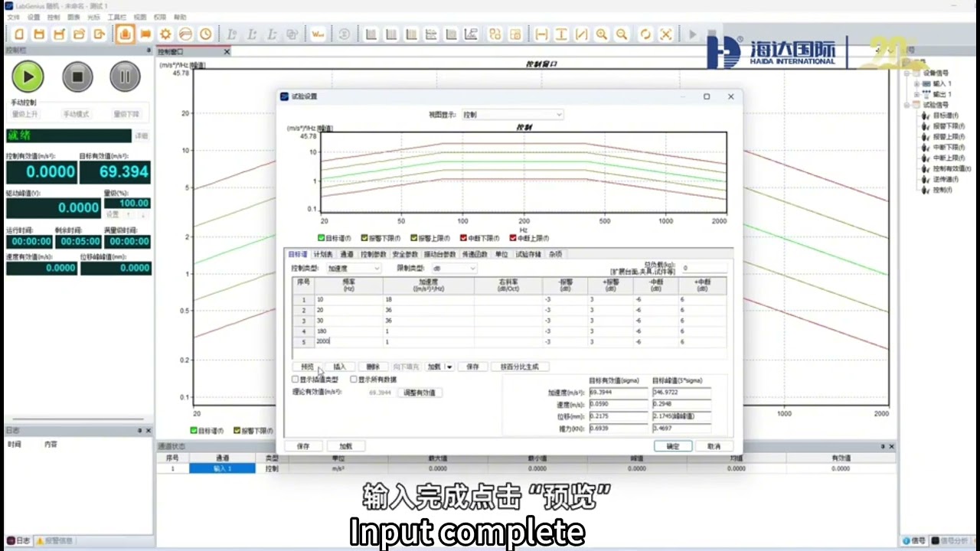Toggle 中断下限(f) legend checkbox in dialog
Image resolution: width=980 pixels, height=551 pixels.
(464, 238)
